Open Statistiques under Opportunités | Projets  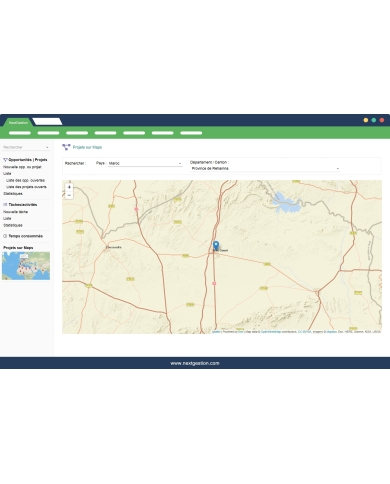coord(13,193)
